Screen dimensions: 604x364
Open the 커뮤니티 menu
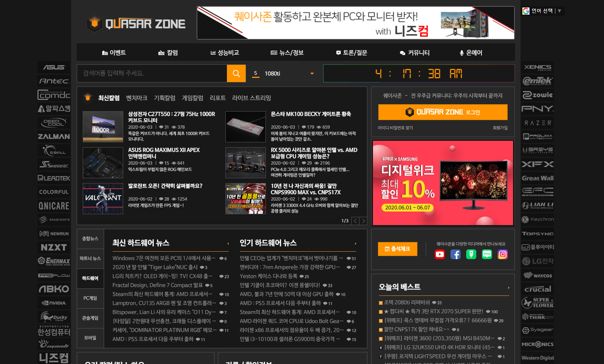[415, 52]
